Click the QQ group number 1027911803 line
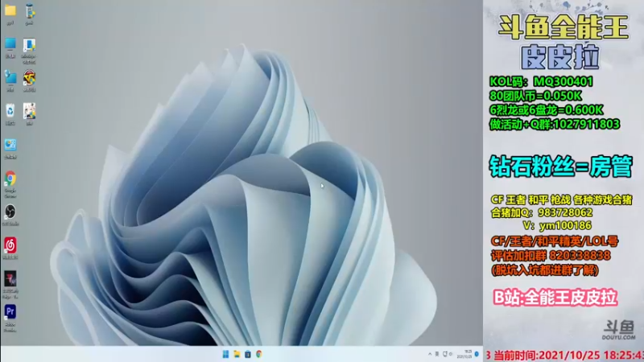The width and height of the screenshot is (644, 362). tap(555, 124)
